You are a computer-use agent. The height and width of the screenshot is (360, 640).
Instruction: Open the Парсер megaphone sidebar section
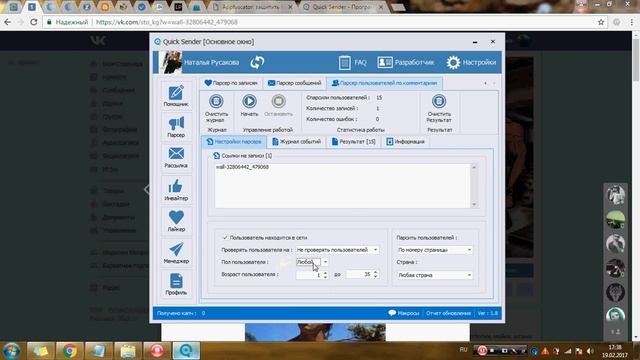click(x=176, y=127)
